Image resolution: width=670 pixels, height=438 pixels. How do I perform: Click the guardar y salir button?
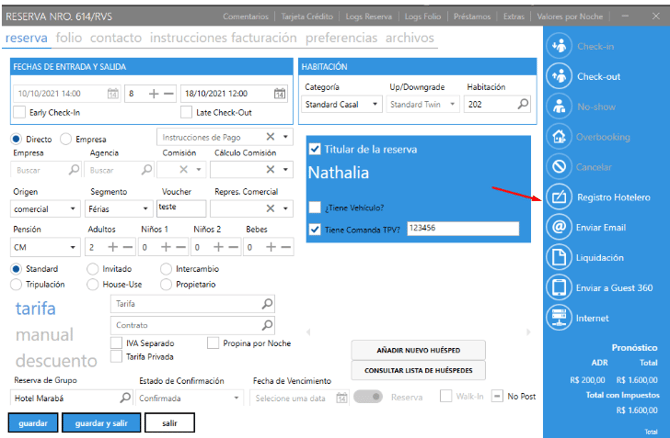(x=100, y=423)
